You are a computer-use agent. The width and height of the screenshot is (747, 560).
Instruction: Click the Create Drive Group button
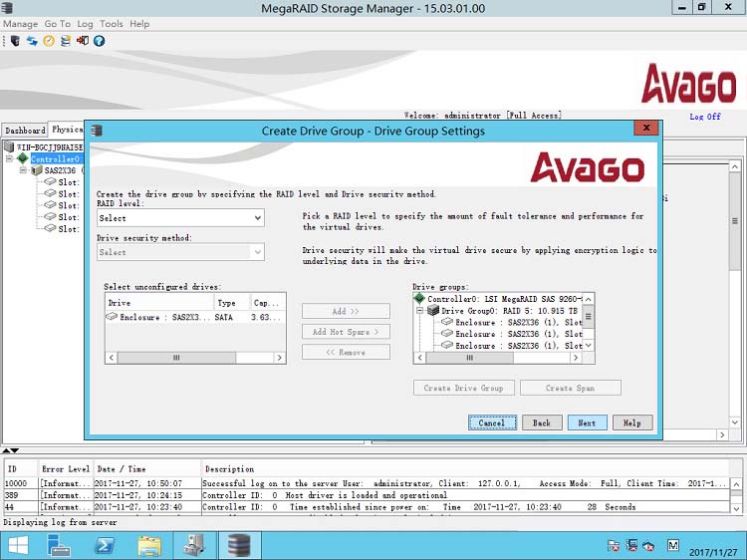464,388
